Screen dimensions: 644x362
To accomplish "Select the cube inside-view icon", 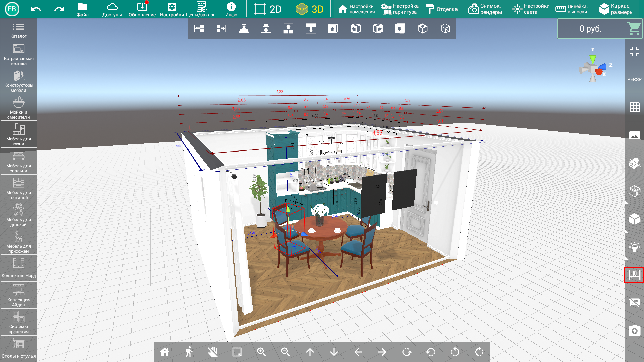I will tap(423, 28).
